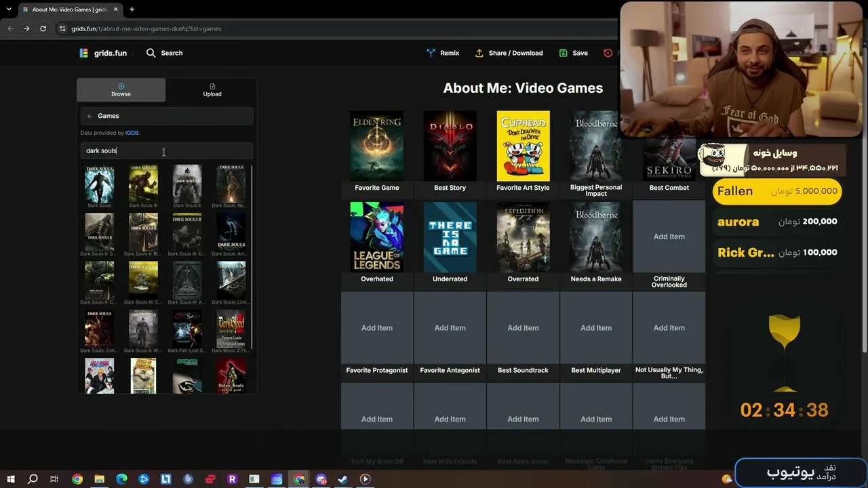Click the About Me: Video Games title
This screenshot has width=868, height=488.
(523, 88)
